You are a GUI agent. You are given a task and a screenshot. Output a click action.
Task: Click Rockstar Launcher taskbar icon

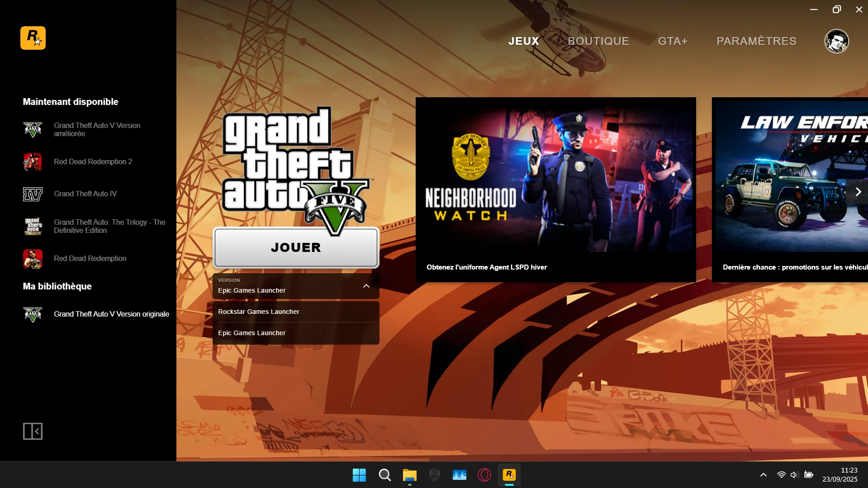[x=509, y=475]
